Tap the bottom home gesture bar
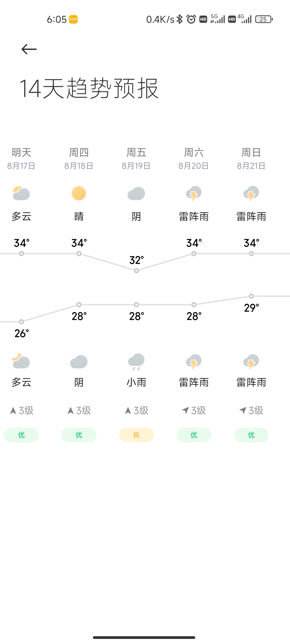Viewport: 290px width, 644px height. 144,637
